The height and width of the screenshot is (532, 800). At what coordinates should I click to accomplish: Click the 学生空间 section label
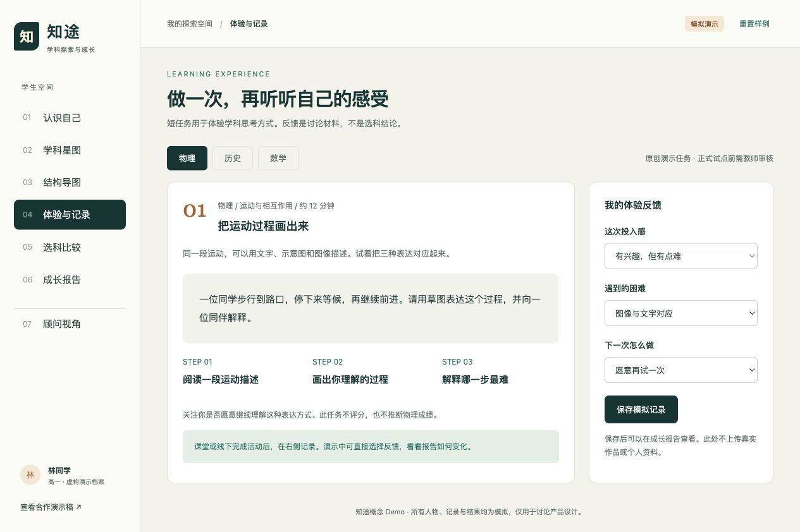point(37,87)
